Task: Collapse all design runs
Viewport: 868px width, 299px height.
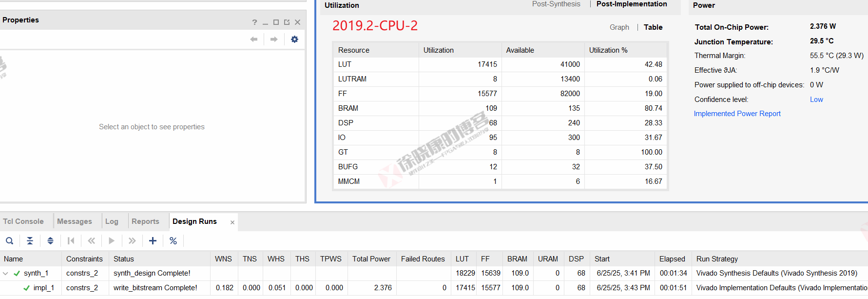Action: click(30, 241)
